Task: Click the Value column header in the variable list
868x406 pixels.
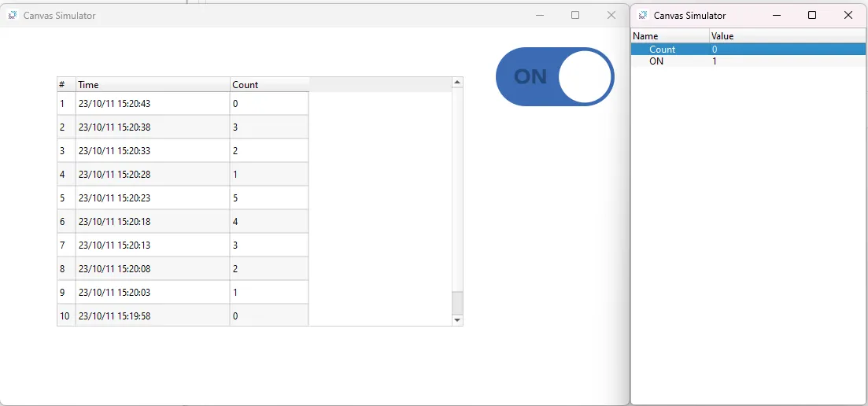Action: [x=787, y=36]
